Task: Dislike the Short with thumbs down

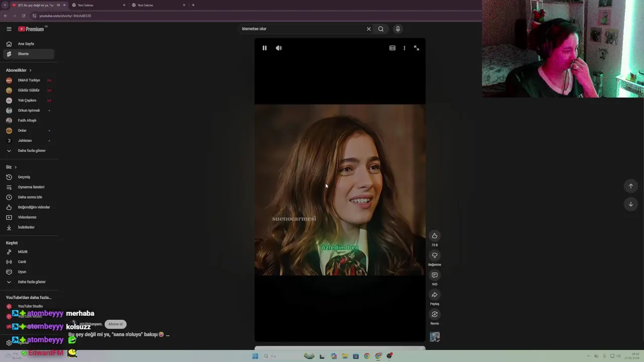Action: click(x=435, y=255)
